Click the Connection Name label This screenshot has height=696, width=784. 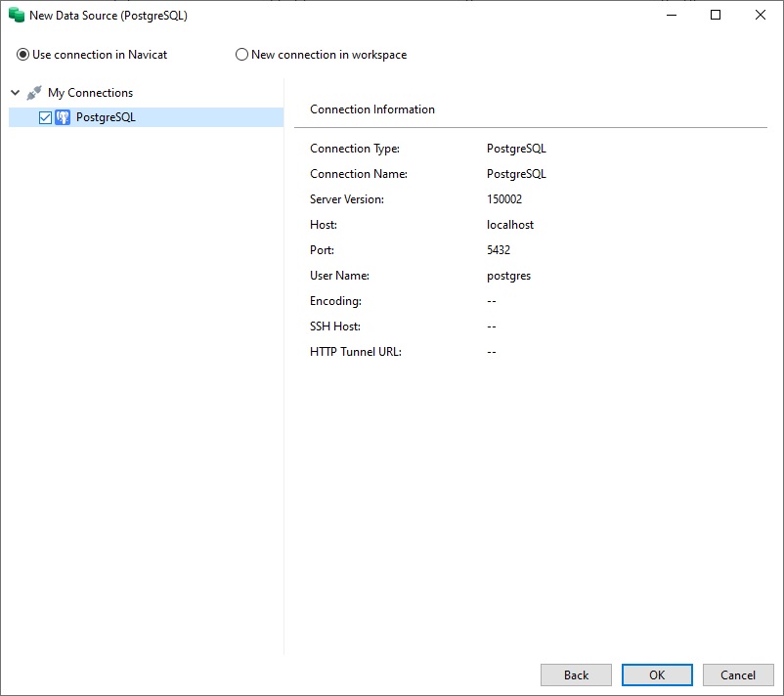(359, 174)
